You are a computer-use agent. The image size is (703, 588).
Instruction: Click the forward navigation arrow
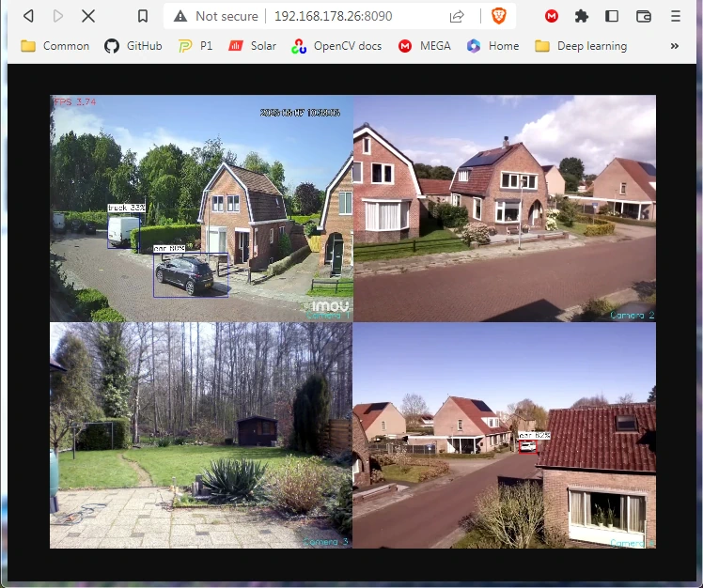click(x=58, y=16)
